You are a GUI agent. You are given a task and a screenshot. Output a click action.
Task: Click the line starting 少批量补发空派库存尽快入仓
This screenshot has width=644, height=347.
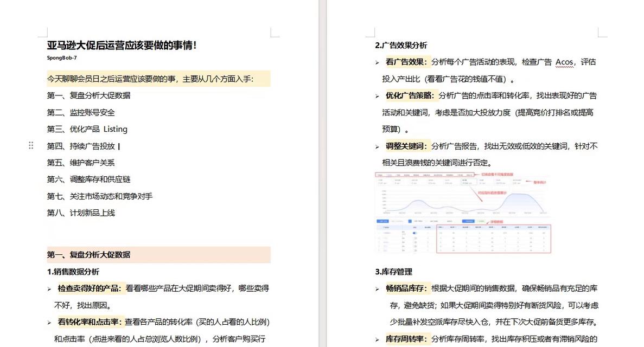494,322
